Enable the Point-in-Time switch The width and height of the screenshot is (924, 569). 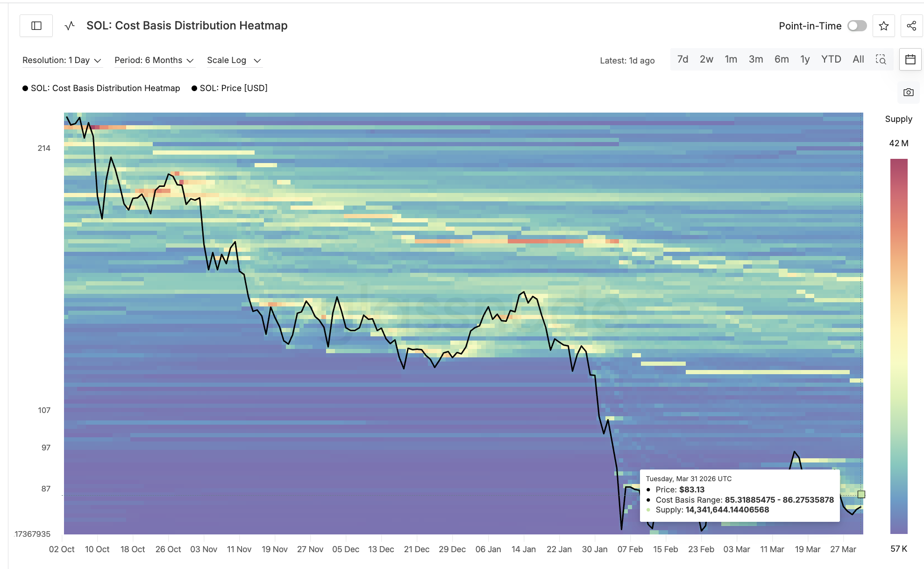pyautogui.click(x=856, y=26)
